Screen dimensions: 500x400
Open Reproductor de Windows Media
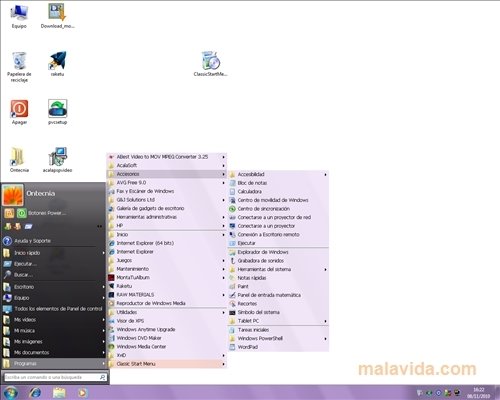coord(167,303)
